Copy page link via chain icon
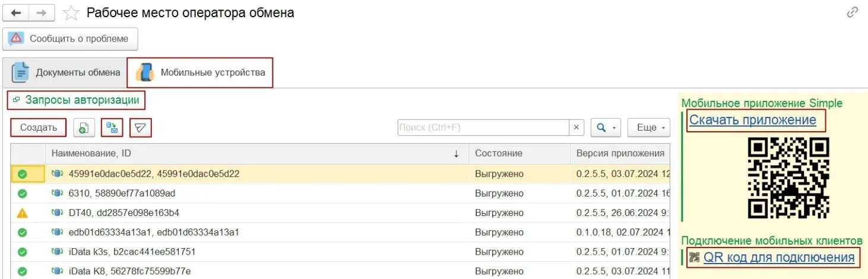The image size is (868, 279). pos(853,12)
